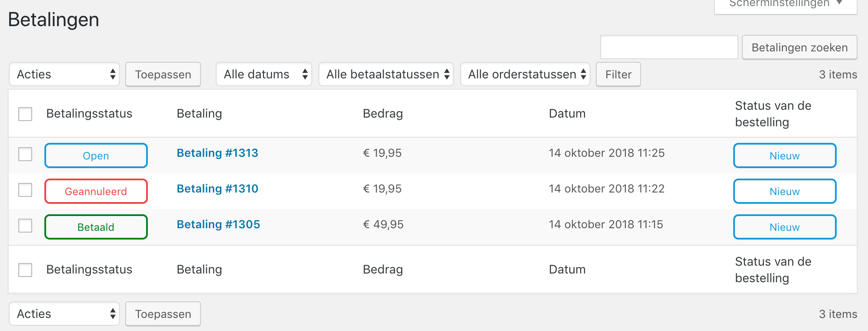The width and height of the screenshot is (868, 331).
Task: Expand the Alle datums filter dropdown
Action: (x=264, y=74)
